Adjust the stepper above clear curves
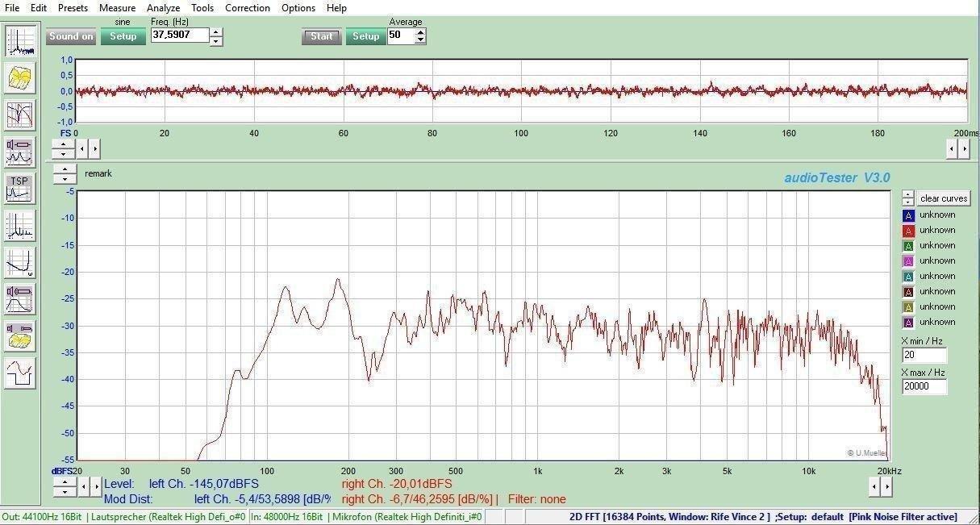 [x=908, y=198]
